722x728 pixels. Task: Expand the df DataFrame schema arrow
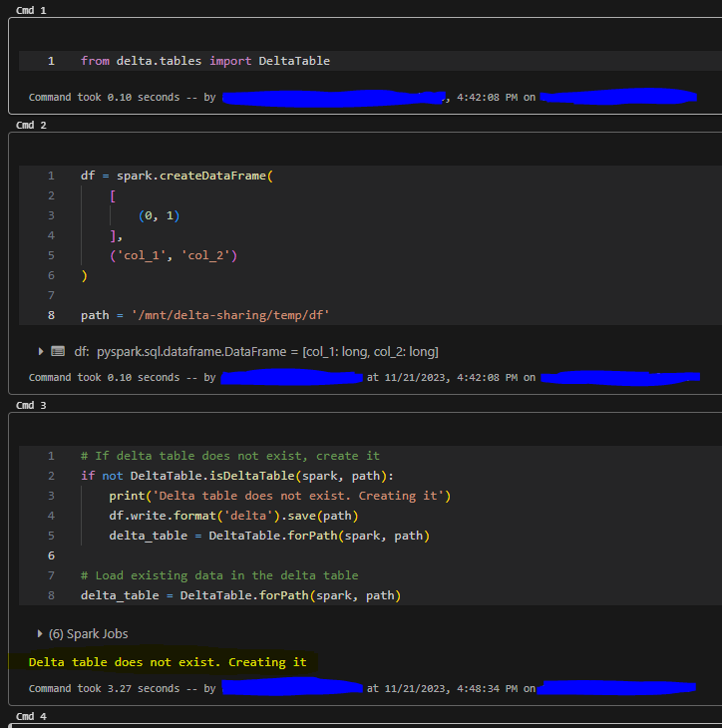coord(41,351)
